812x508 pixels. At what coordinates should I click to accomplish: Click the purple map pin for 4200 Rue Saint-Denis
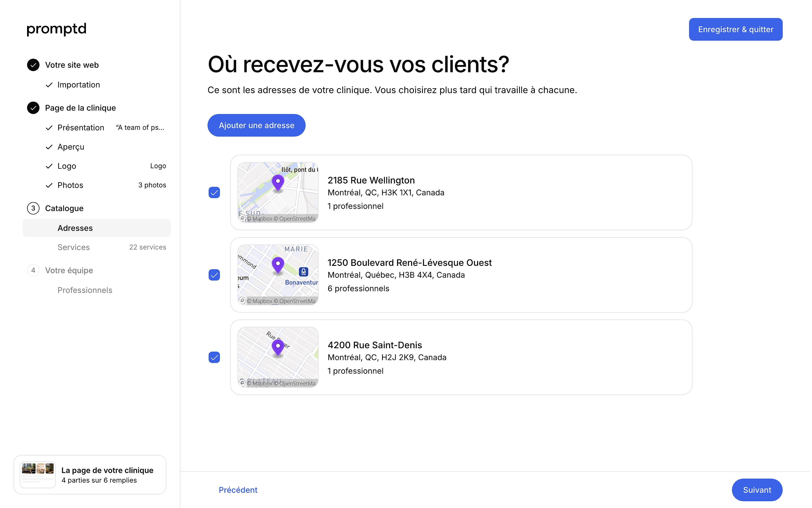click(x=278, y=348)
